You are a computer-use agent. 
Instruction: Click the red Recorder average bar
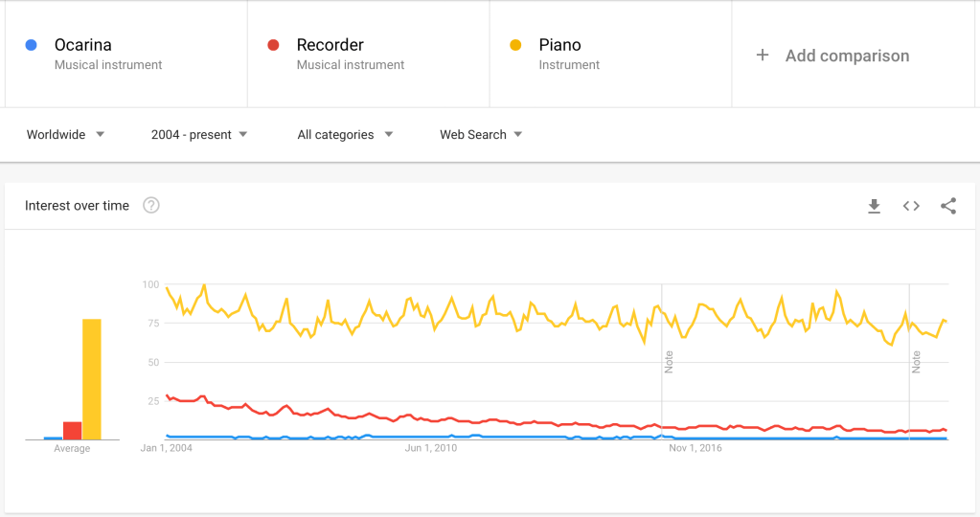73,430
